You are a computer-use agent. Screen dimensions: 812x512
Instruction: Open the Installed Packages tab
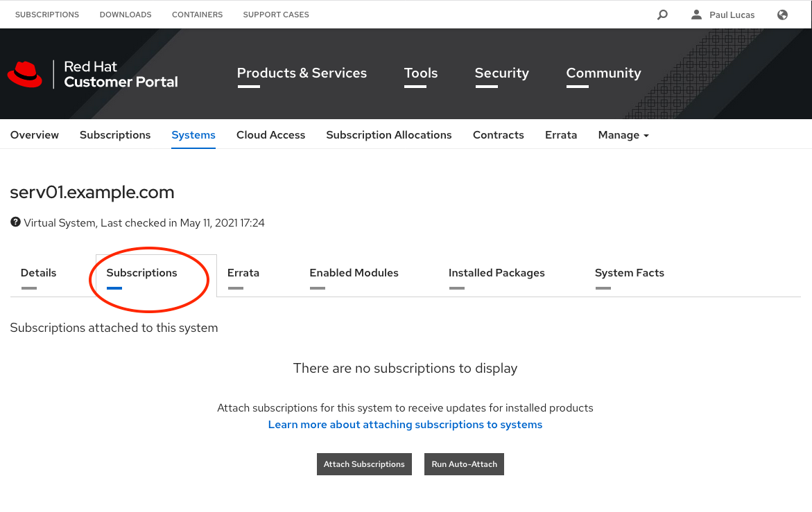pyautogui.click(x=496, y=273)
